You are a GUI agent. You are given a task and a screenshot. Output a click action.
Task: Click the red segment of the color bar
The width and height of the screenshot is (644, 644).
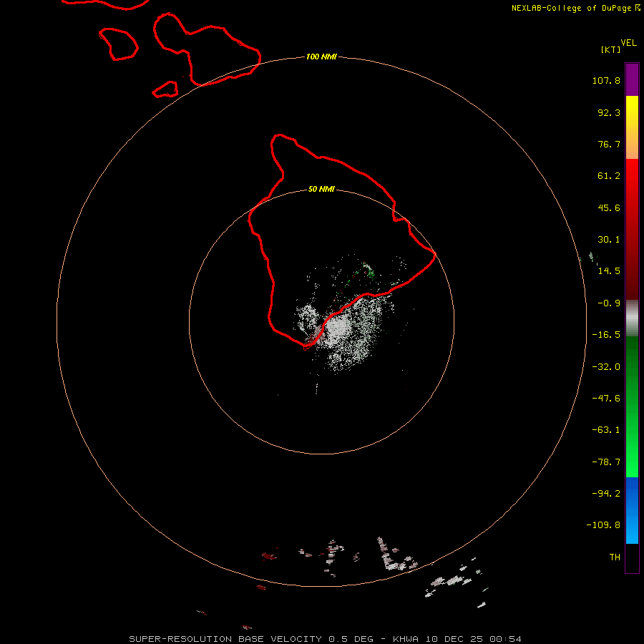632,229
